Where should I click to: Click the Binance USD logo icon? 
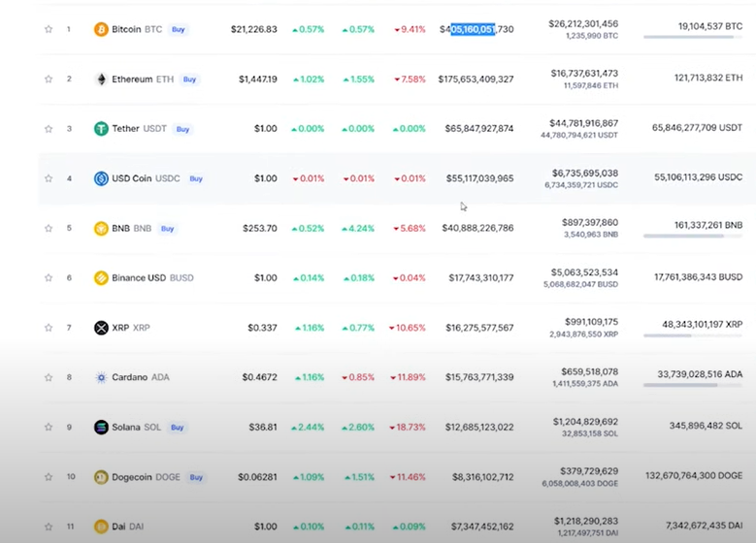(101, 277)
